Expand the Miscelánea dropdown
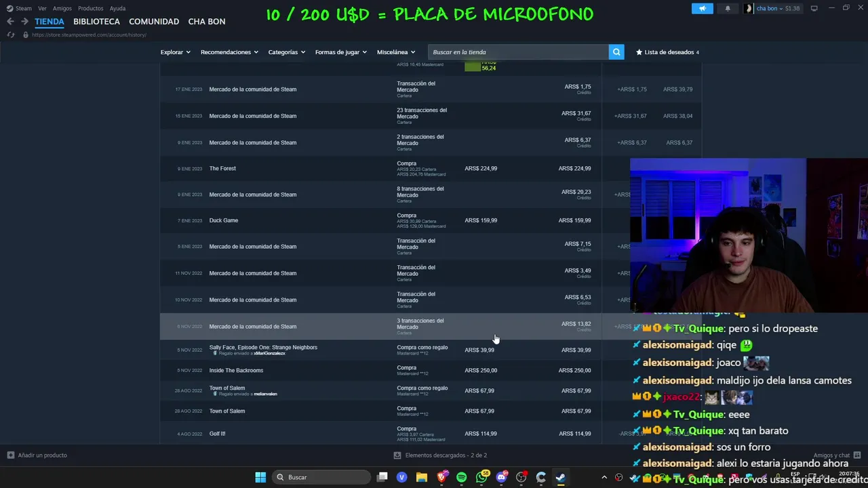 [x=396, y=52]
